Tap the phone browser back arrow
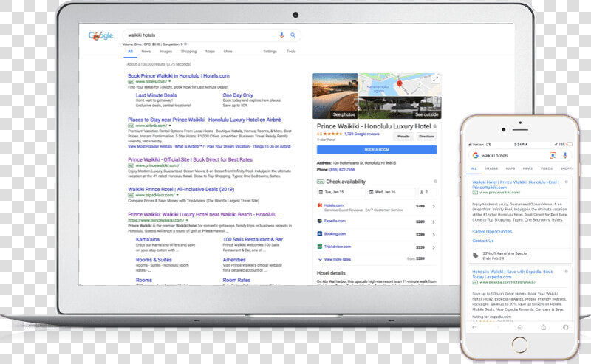The height and width of the screenshot is (364, 591). coord(474,327)
